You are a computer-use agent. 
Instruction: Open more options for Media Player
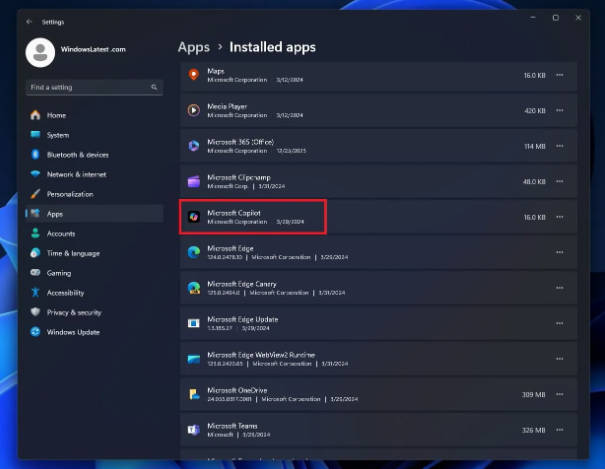(x=559, y=110)
